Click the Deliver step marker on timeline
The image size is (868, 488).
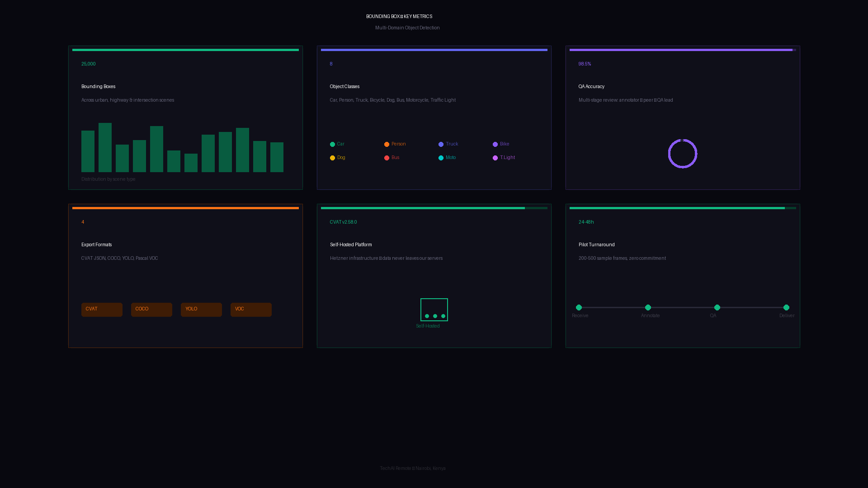point(786,307)
